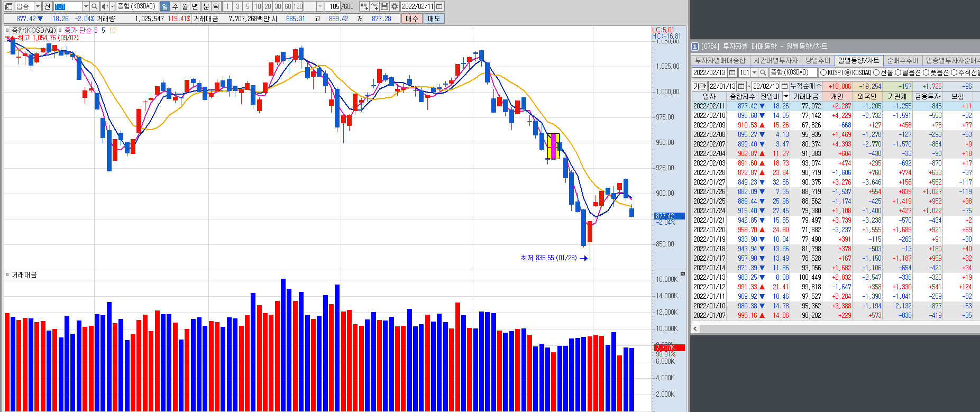Click the magnifier search icon in investor window
This screenshot has width=980, height=412.
coord(763,72)
